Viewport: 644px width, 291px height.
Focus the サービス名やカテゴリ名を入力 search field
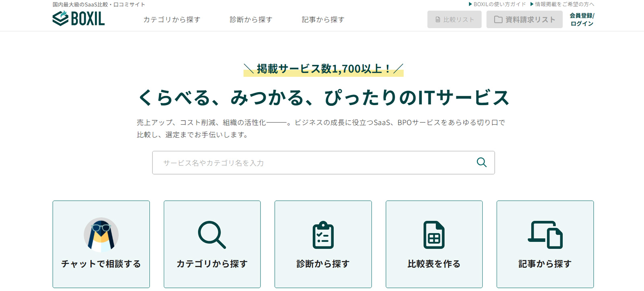[323, 163]
